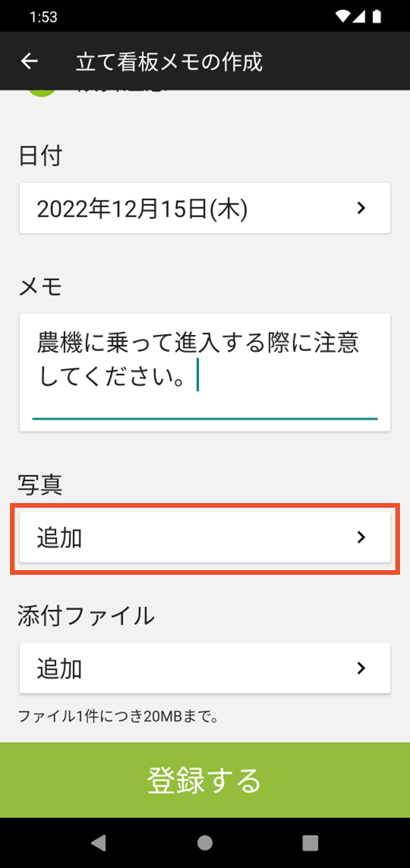Expand the 添付ファイル 追加 chevron
Screen dimensions: 410x868
click(361, 668)
